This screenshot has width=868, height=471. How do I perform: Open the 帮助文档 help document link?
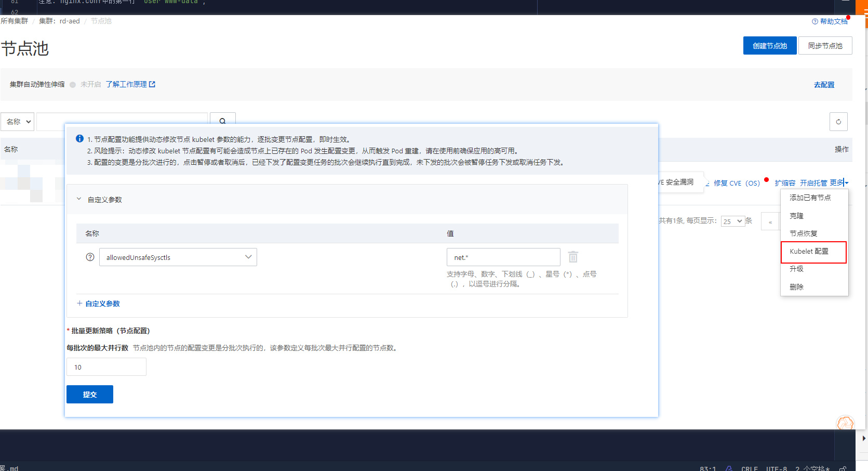click(830, 21)
